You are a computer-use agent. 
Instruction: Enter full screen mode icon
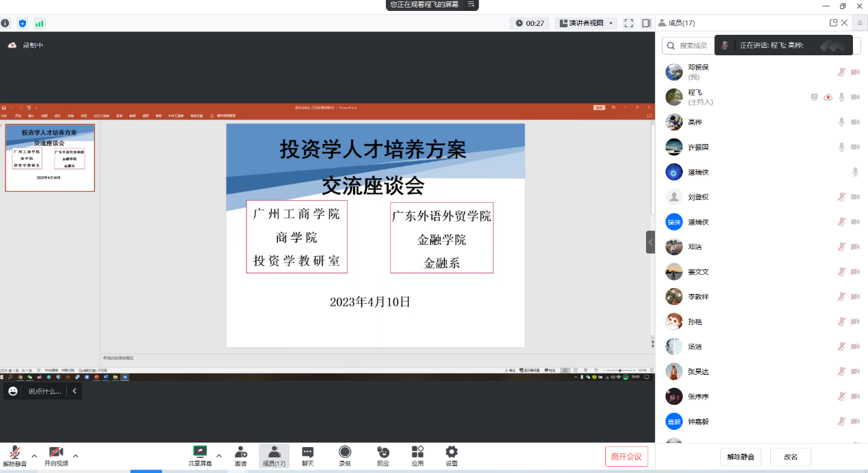[x=628, y=23]
